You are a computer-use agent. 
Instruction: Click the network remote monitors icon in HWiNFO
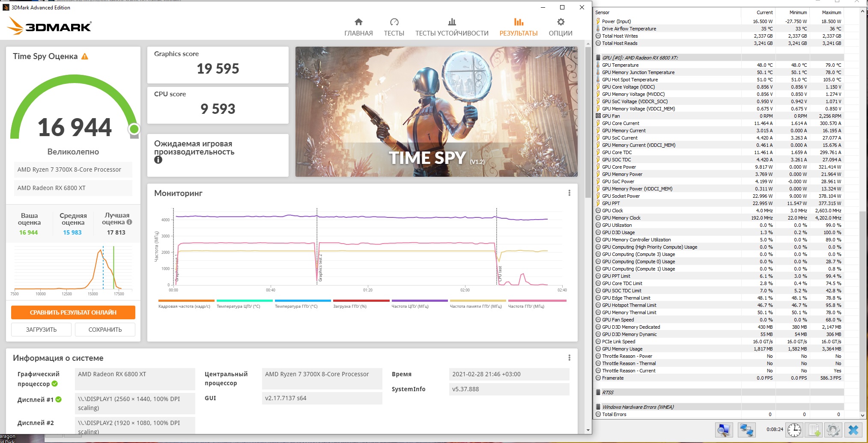[x=746, y=430]
